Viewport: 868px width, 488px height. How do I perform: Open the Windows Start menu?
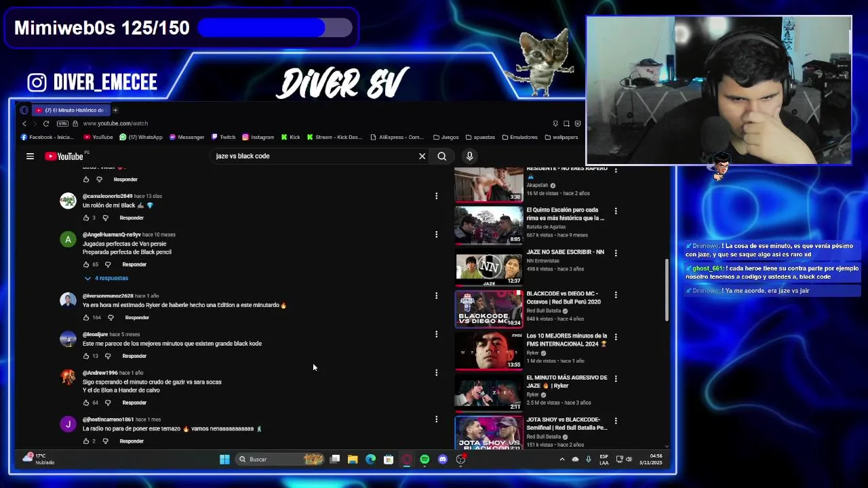pos(224,459)
